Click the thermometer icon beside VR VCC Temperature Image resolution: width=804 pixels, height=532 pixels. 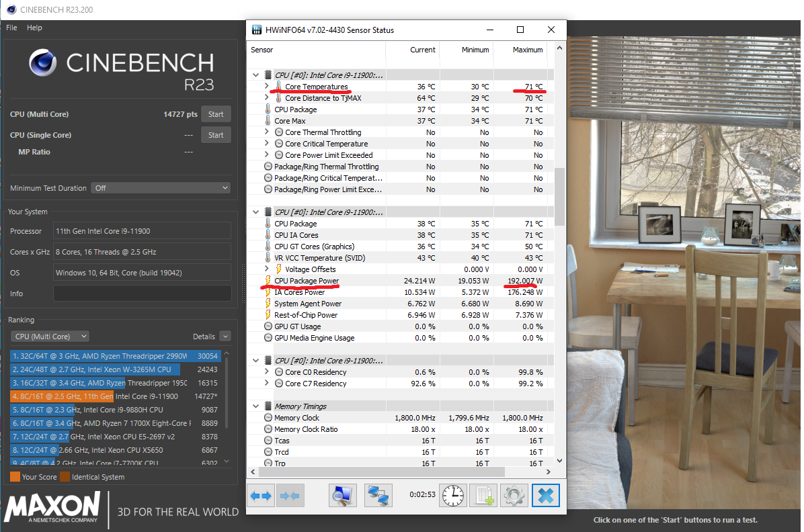click(268, 258)
